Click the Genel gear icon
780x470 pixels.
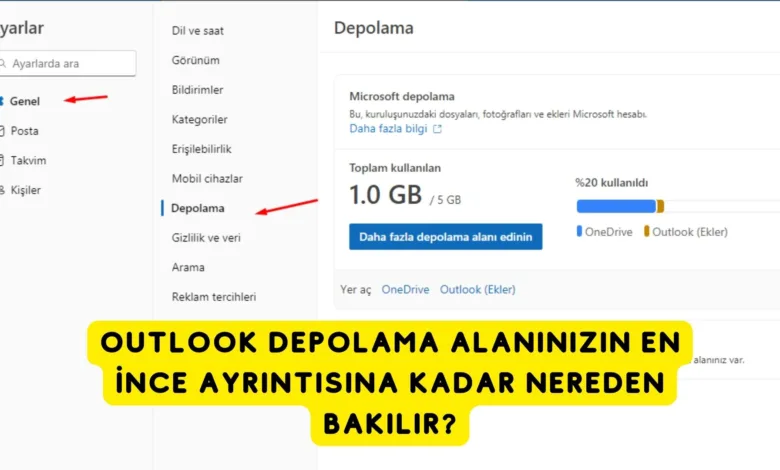click(x=1, y=101)
